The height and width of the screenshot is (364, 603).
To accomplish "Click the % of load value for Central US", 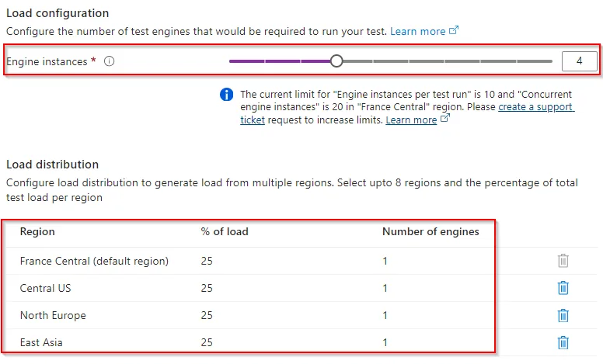I will (207, 288).
